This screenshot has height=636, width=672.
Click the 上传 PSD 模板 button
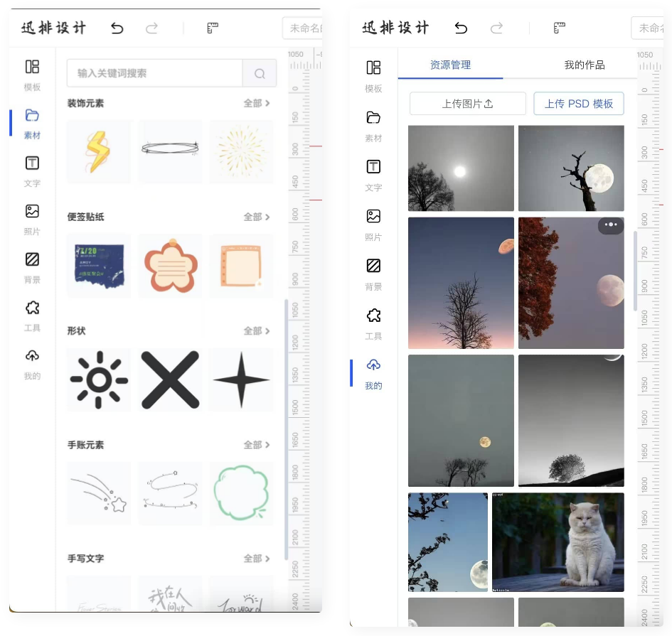tap(578, 104)
